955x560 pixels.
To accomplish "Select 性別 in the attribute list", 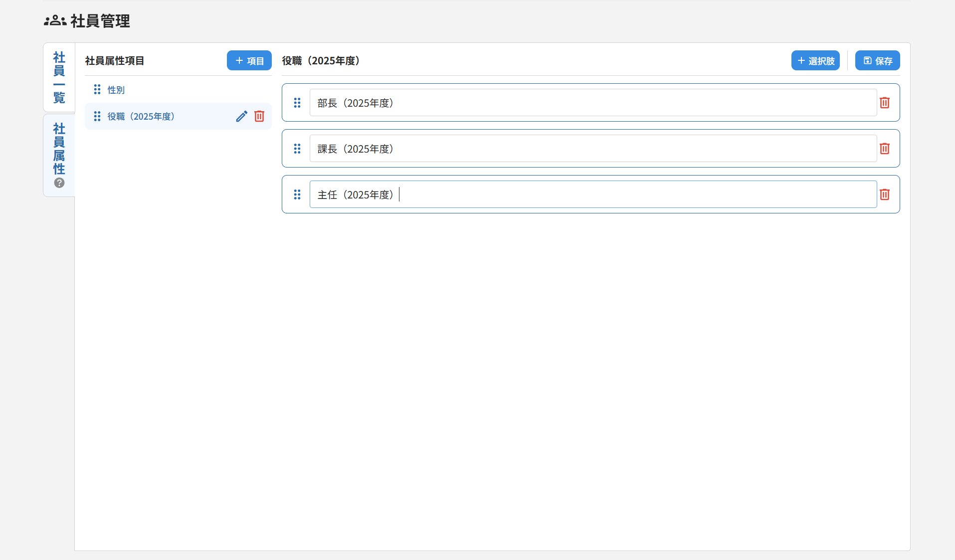I will [x=116, y=90].
